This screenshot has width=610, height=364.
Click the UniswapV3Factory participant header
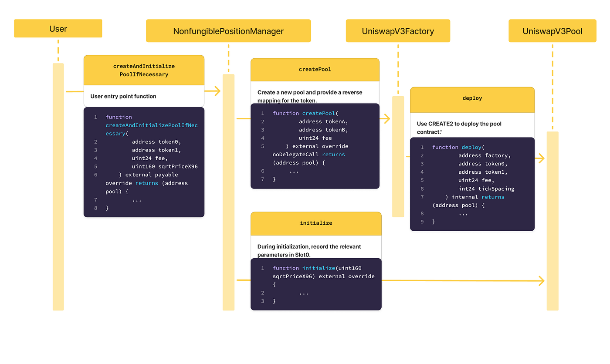(x=398, y=31)
